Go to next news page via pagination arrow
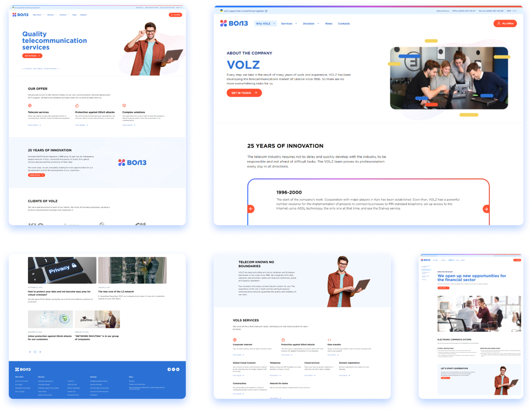This screenshot has width=532, height=411. tap(40, 352)
